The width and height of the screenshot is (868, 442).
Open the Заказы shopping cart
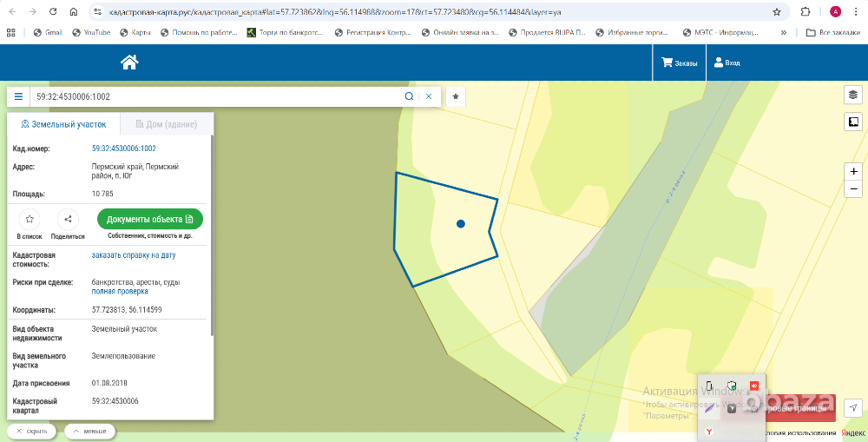[x=679, y=63]
